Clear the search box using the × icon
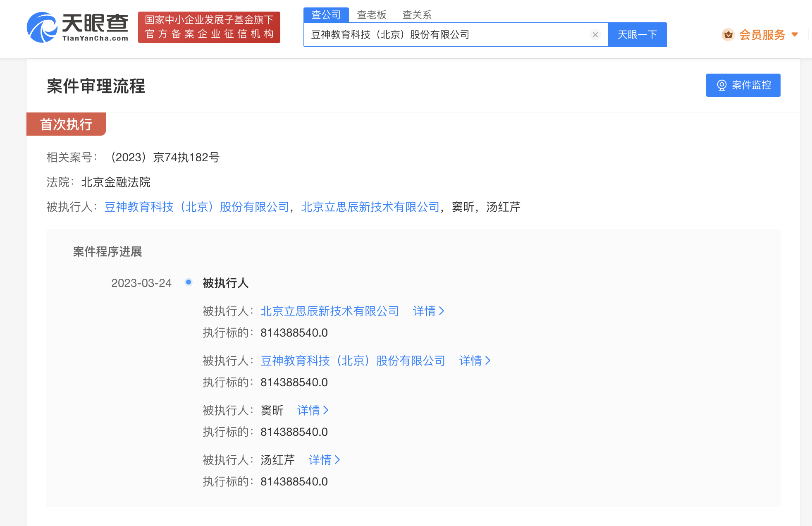Viewport: 812px width, 526px height. click(595, 34)
